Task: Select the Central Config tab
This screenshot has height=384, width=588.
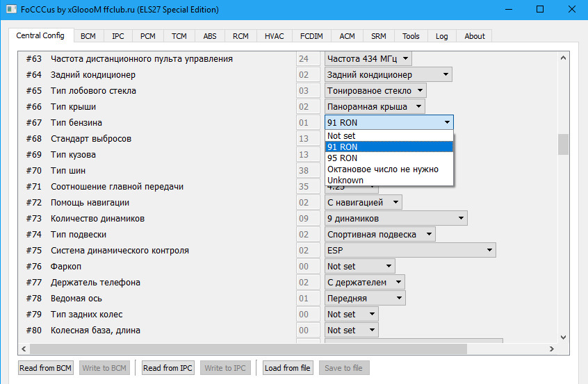Action: click(x=40, y=35)
